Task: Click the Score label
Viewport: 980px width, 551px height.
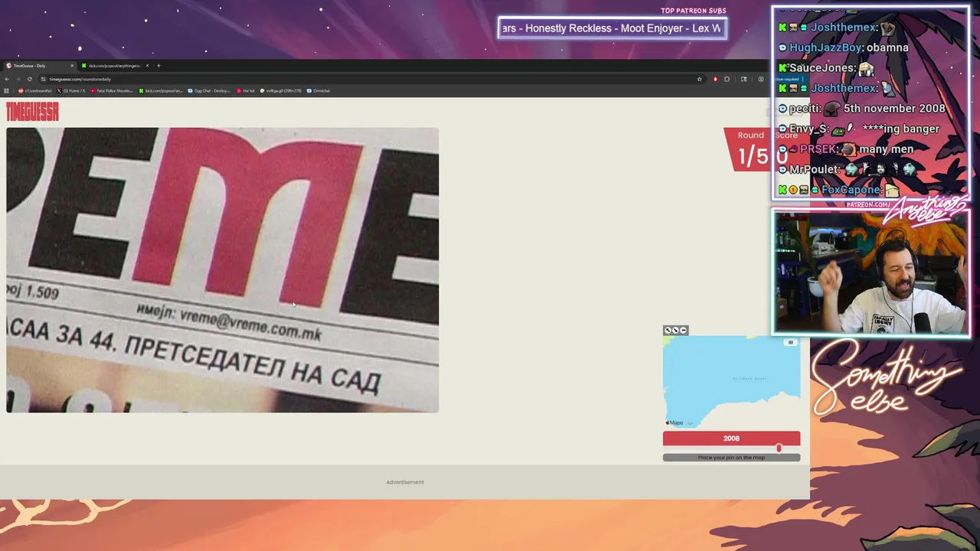Action: coord(786,135)
